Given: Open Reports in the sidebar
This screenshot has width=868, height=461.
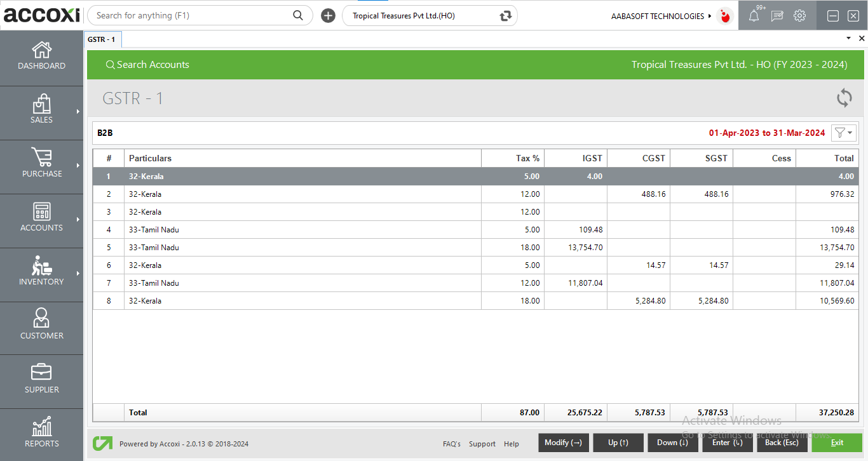Looking at the screenshot, I should point(41,433).
